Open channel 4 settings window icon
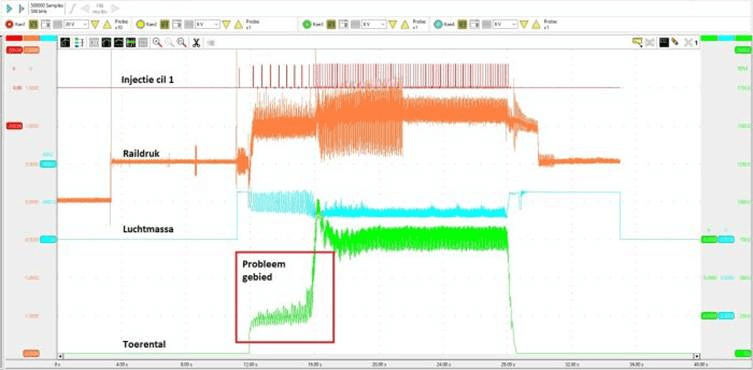753x370 pixels. coord(474,24)
